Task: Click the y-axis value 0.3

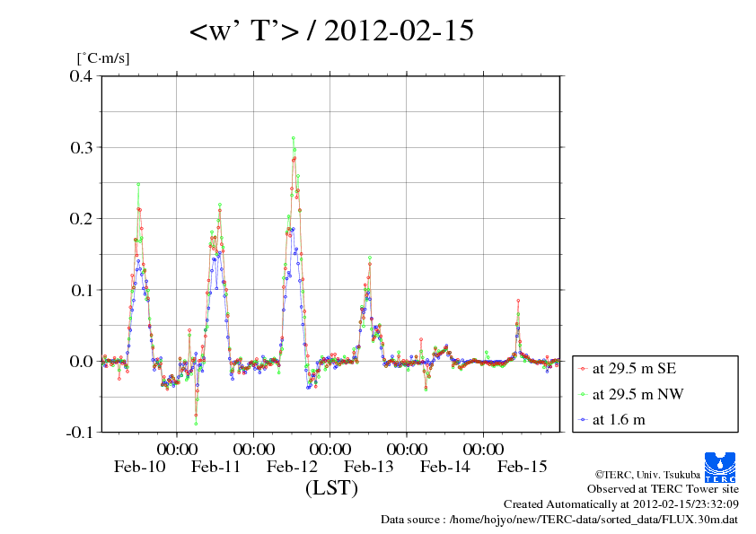Action: pyautogui.click(x=81, y=147)
